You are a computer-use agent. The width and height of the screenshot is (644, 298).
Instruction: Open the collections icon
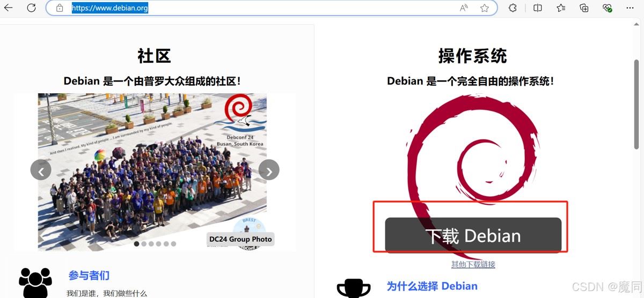pos(584,8)
